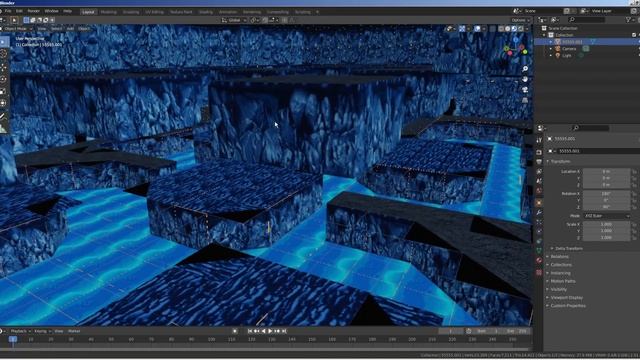Expand the Viewport Display panel
Image resolution: width=640 pixels, height=360 pixels.
pos(565,298)
